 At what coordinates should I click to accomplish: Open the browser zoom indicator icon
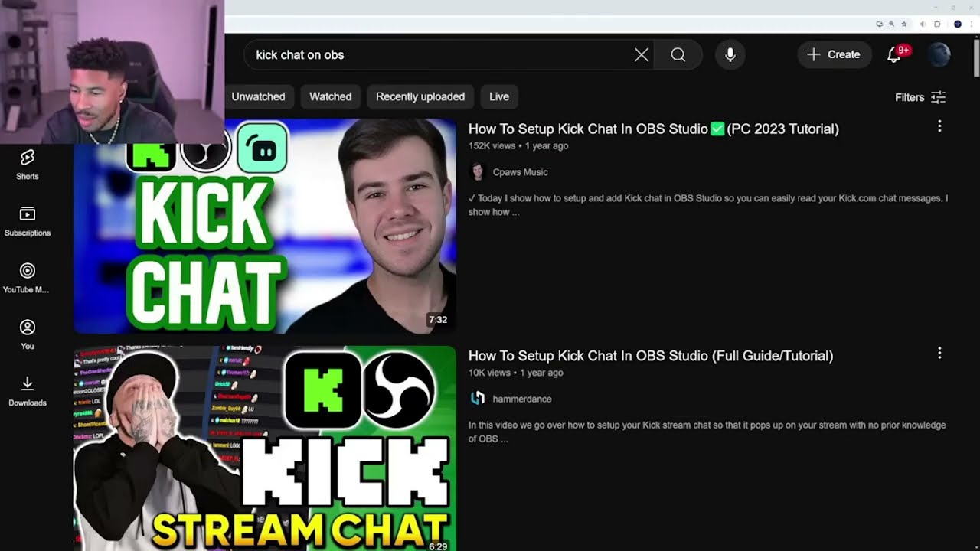[x=891, y=24]
